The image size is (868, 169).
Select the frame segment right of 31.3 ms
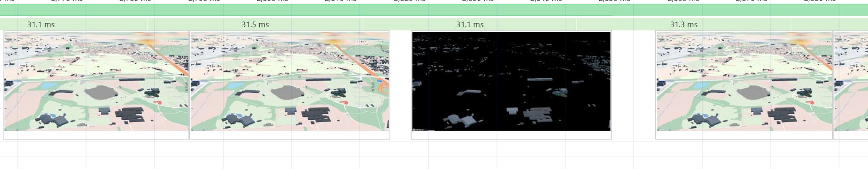(829, 24)
